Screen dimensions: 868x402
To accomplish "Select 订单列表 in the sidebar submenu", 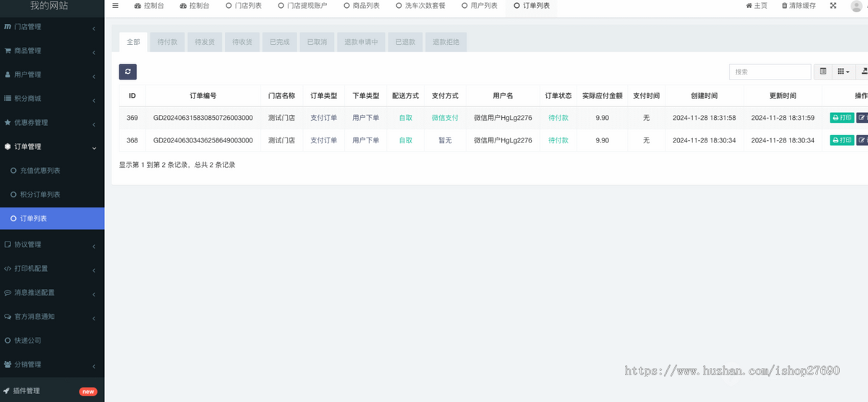I will 52,218.
